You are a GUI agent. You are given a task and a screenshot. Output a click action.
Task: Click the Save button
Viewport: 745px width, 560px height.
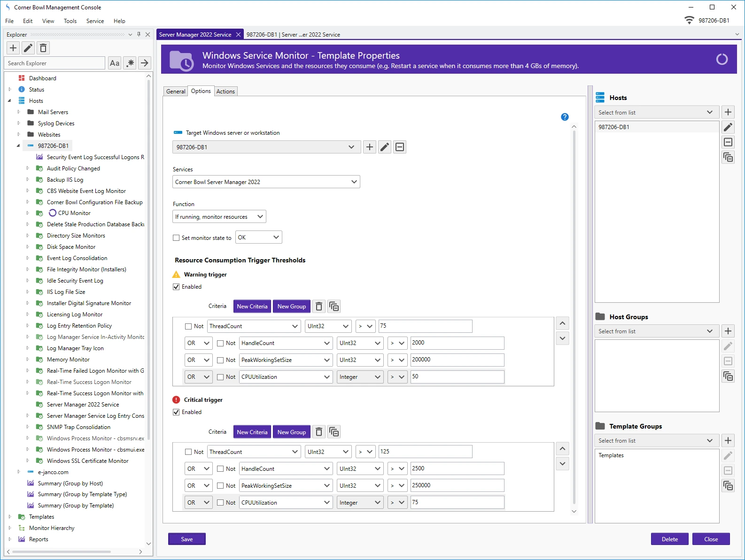pos(187,539)
